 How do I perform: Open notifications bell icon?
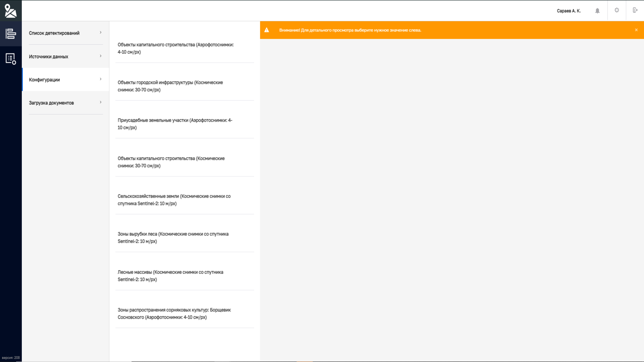click(597, 11)
